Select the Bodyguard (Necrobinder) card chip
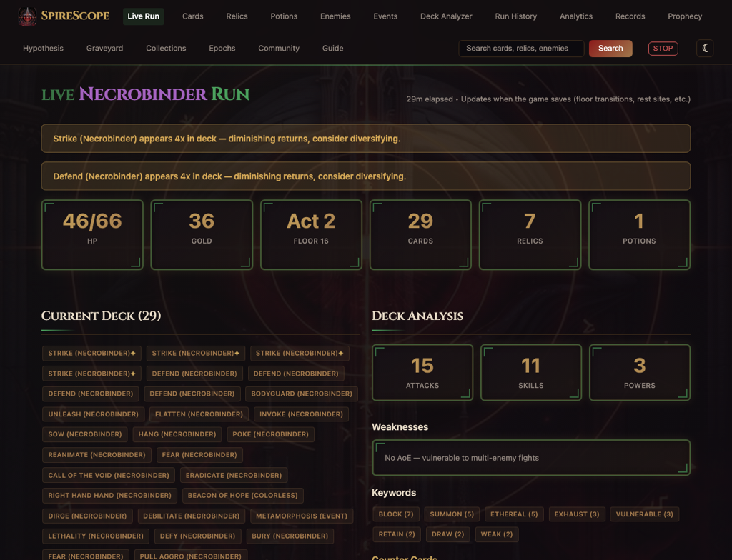The image size is (732, 560). (x=302, y=394)
